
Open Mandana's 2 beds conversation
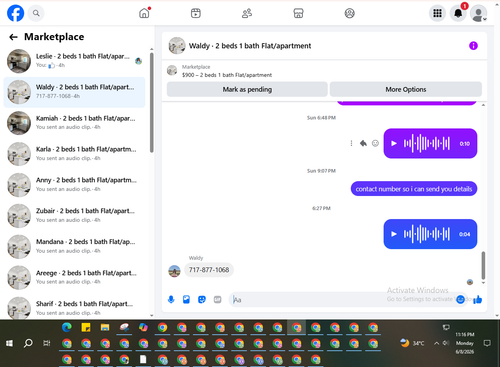75,246
